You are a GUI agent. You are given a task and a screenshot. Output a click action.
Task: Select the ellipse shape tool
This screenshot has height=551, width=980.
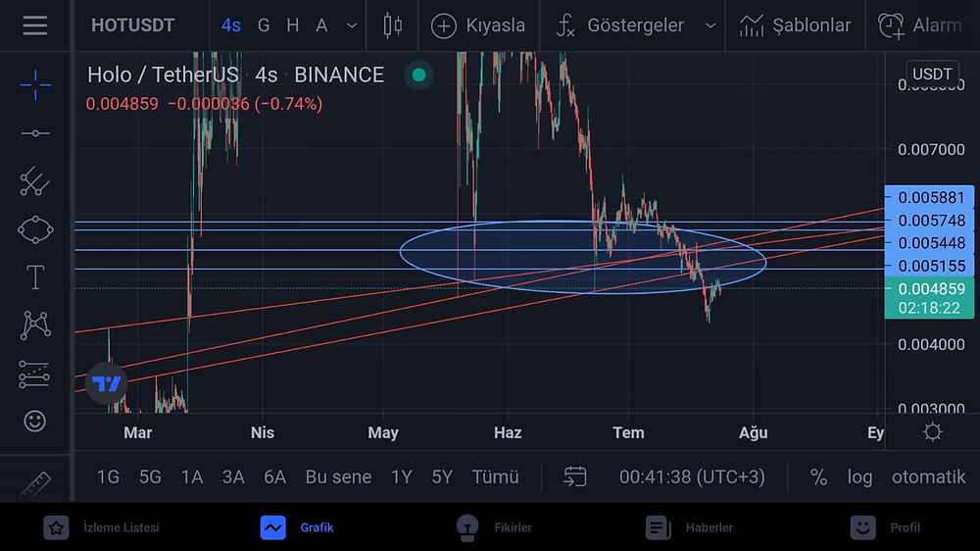click(x=35, y=229)
